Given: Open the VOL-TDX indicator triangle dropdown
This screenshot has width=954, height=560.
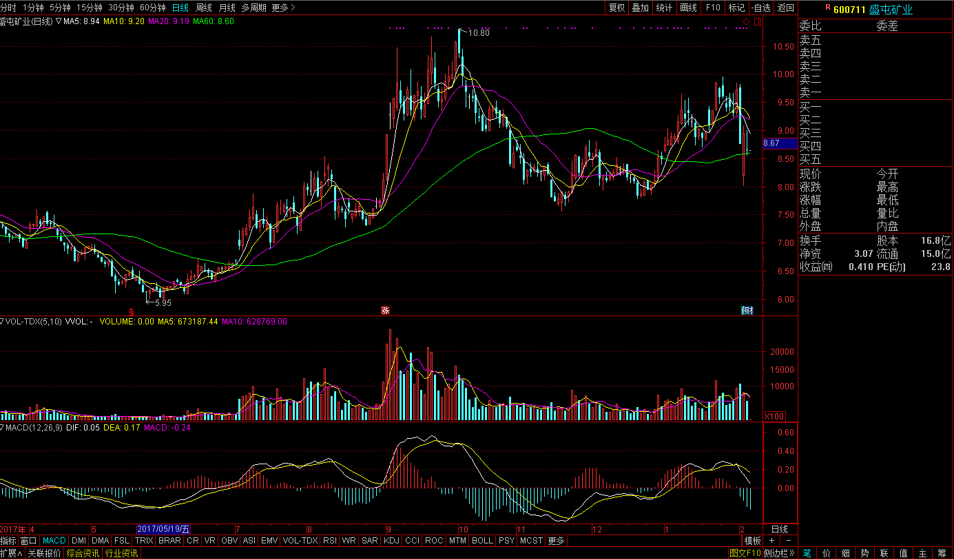Looking at the screenshot, I should [2, 322].
